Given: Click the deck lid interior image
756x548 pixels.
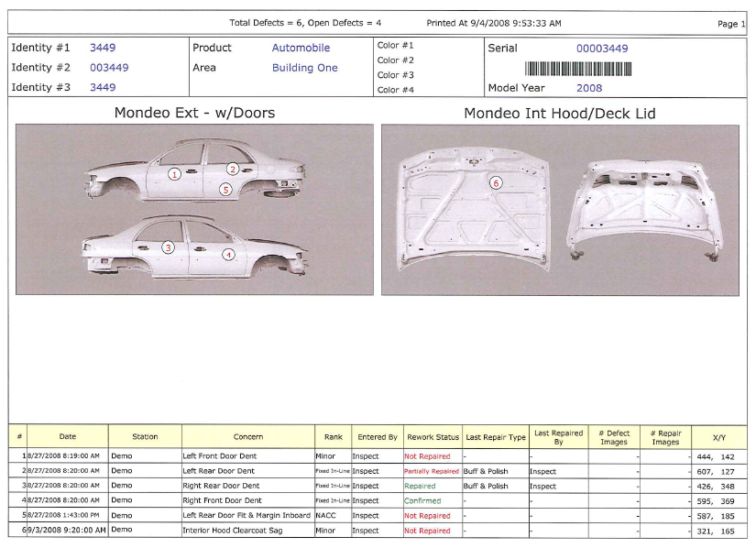Looking at the screenshot, I should click(644, 209).
